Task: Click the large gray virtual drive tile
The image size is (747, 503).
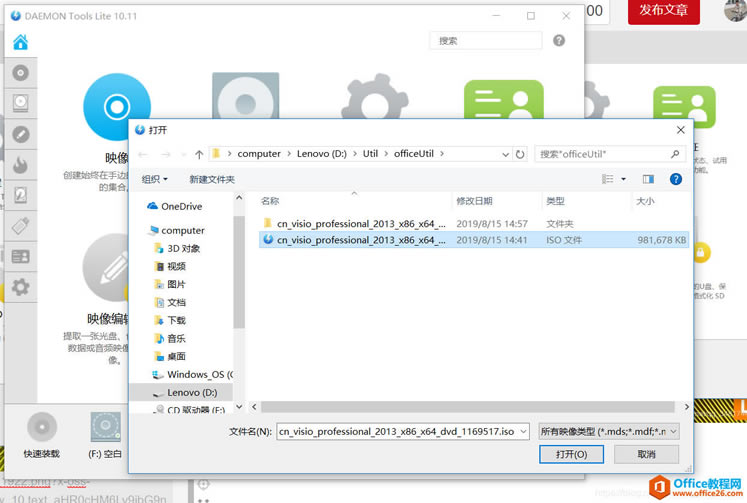Action: click(x=245, y=95)
